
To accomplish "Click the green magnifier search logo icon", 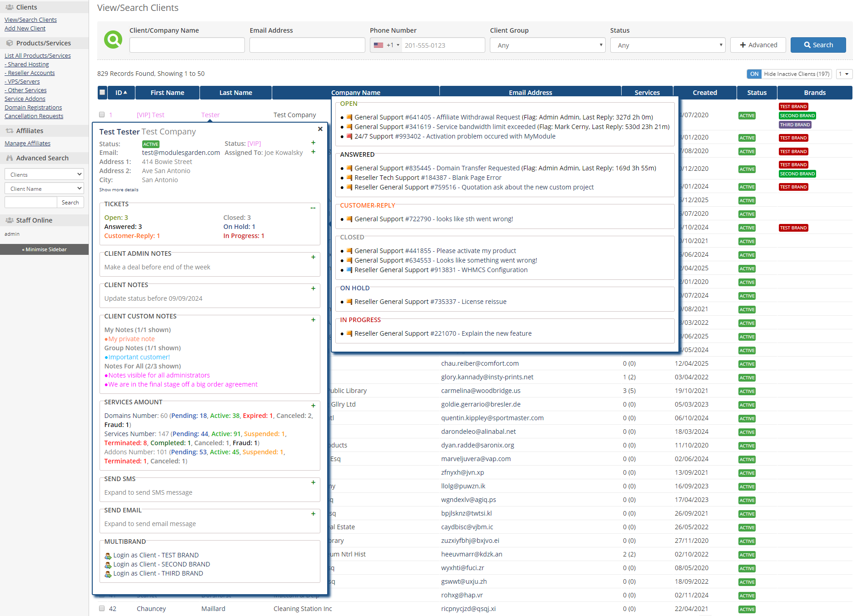I will (x=113, y=40).
